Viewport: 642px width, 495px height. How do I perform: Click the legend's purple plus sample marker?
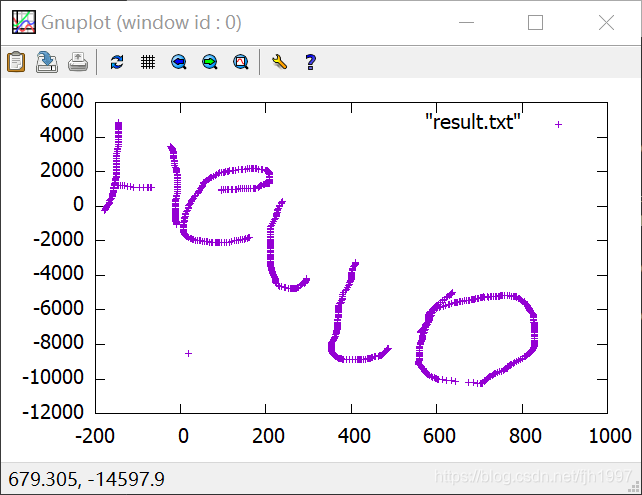pyautogui.click(x=558, y=124)
